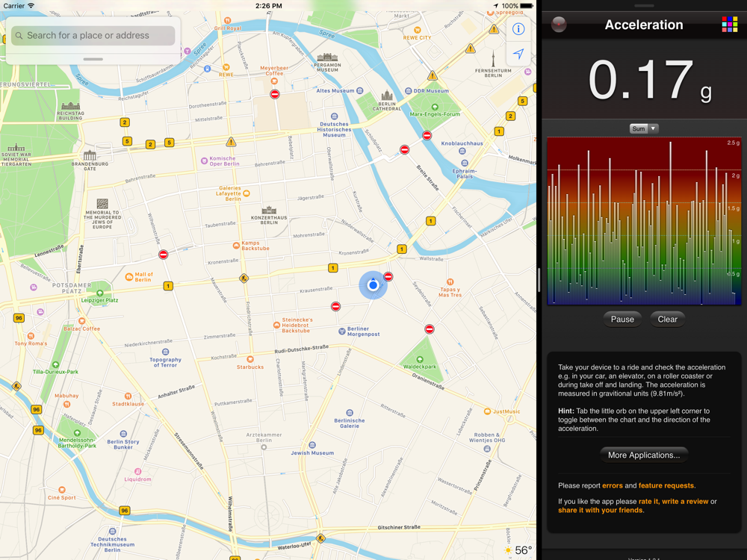Tap the Galeries Lafayette Berlin pin
This screenshot has height=560, width=747.
point(247,193)
